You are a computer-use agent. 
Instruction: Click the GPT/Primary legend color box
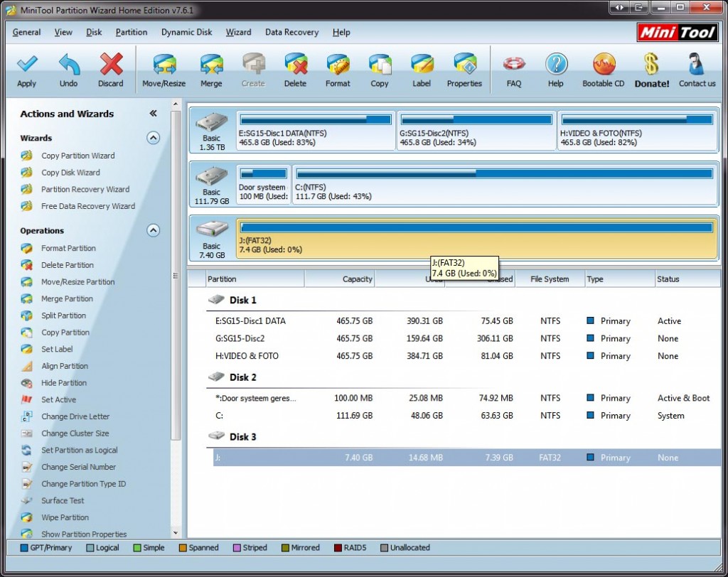pyautogui.click(x=24, y=548)
